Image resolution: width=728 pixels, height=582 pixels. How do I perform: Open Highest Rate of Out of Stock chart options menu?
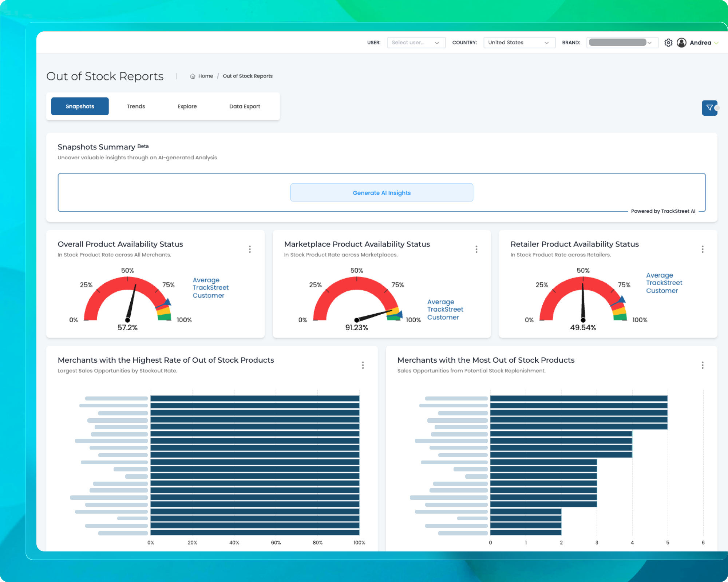[363, 365]
